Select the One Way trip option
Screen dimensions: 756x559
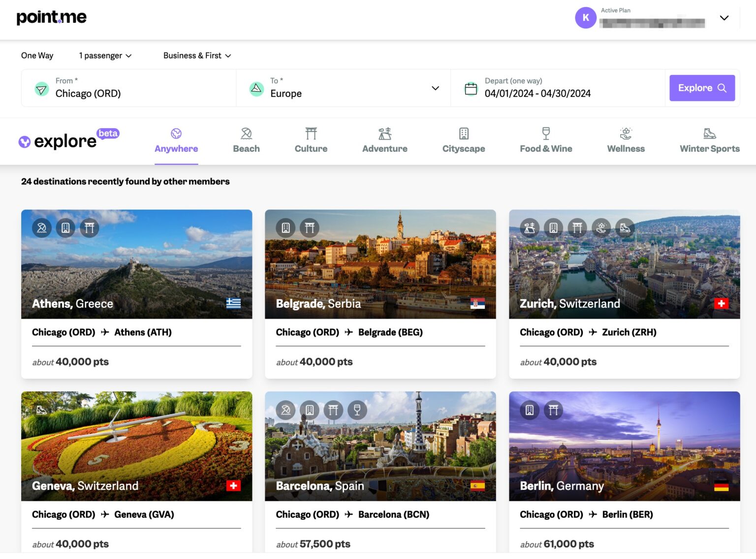(36, 55)
